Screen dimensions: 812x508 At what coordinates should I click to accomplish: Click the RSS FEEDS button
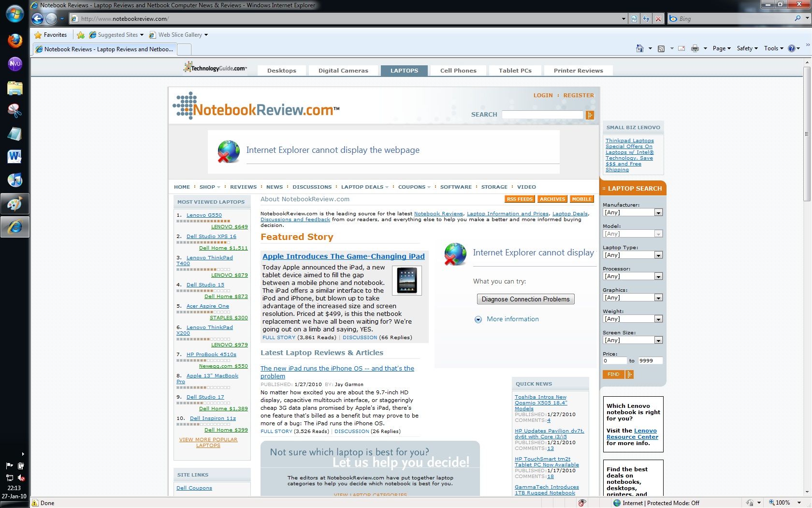pyautogui.click(x=520, y=199)
